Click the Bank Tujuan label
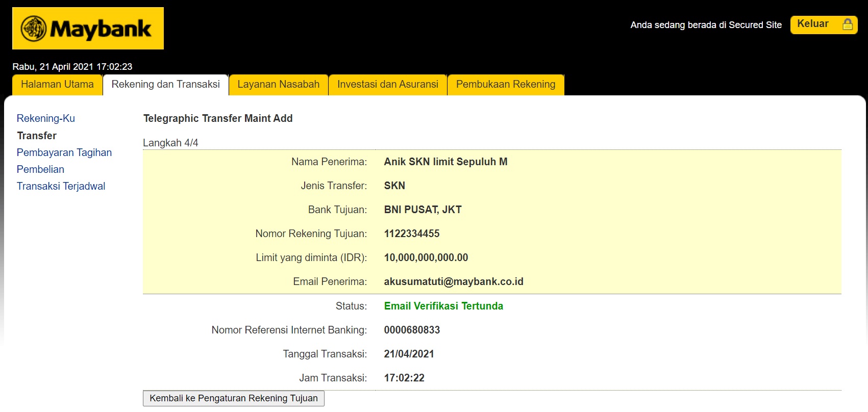The height and width of the screenshot is (412, 868). (337, 210)
